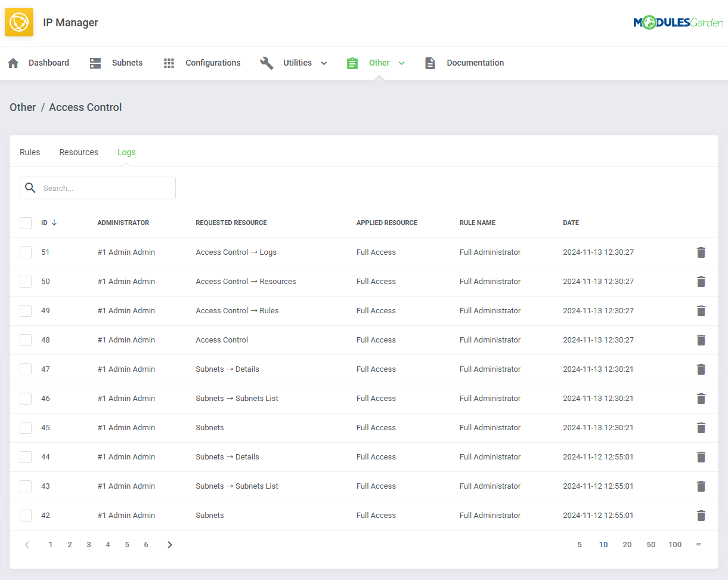This screenshot has height=580, width=728.
Task: Show 10 entries per page
Action: pyautogui.click(x=603, y=545)
